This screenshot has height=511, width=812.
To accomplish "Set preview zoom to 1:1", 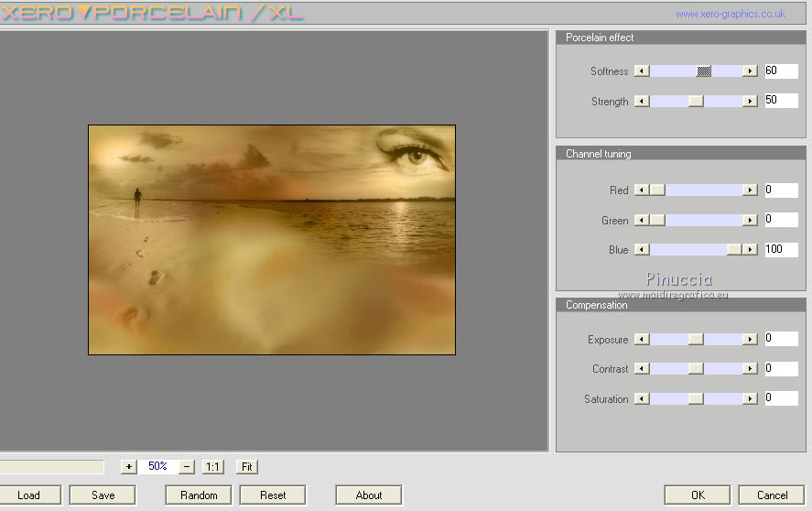I will [212, 466].
